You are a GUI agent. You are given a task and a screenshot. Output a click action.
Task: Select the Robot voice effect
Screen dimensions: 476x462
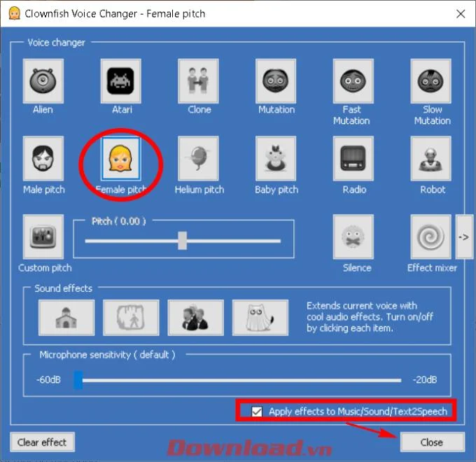[430, 158]
